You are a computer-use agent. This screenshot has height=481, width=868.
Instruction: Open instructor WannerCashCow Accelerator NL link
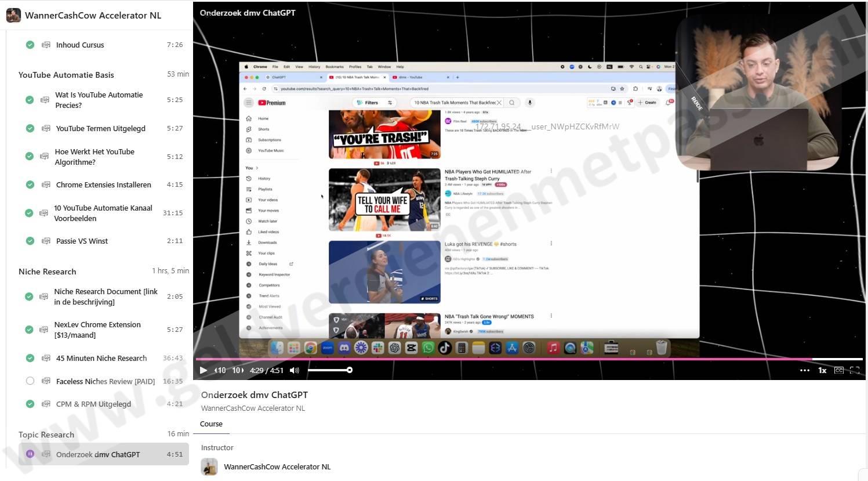coord(277,466)
